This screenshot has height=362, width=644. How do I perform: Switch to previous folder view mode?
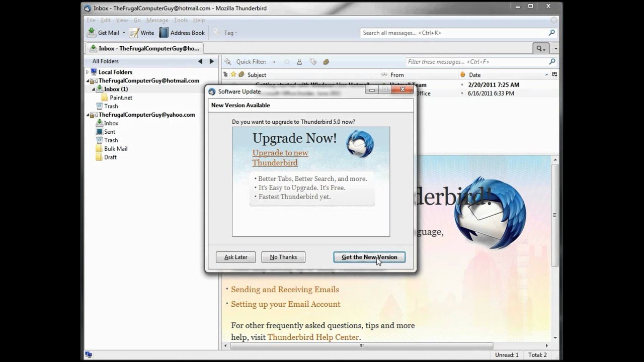click(200, 61)
